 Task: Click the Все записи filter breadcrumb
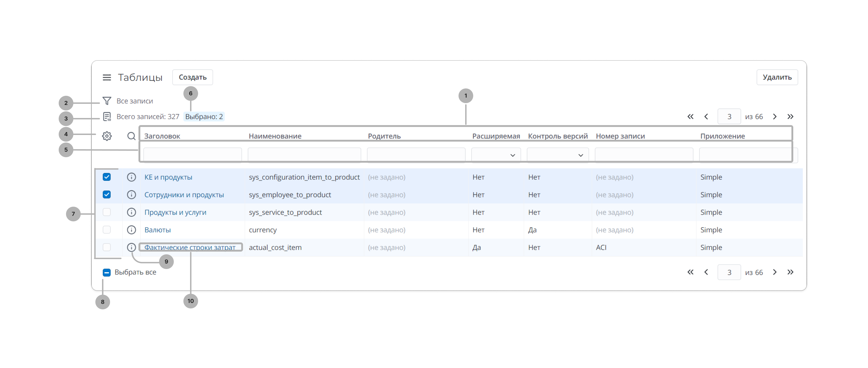134,101
